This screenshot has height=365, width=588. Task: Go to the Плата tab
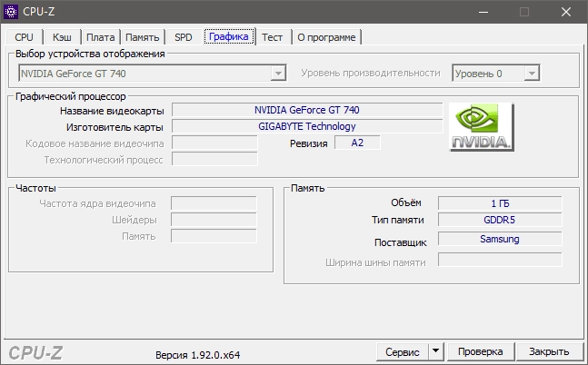point(101,37)
